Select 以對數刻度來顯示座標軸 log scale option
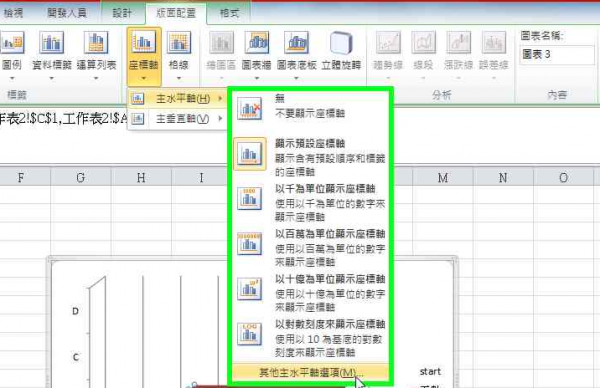The image size is (600, 388). click(310, 337)
